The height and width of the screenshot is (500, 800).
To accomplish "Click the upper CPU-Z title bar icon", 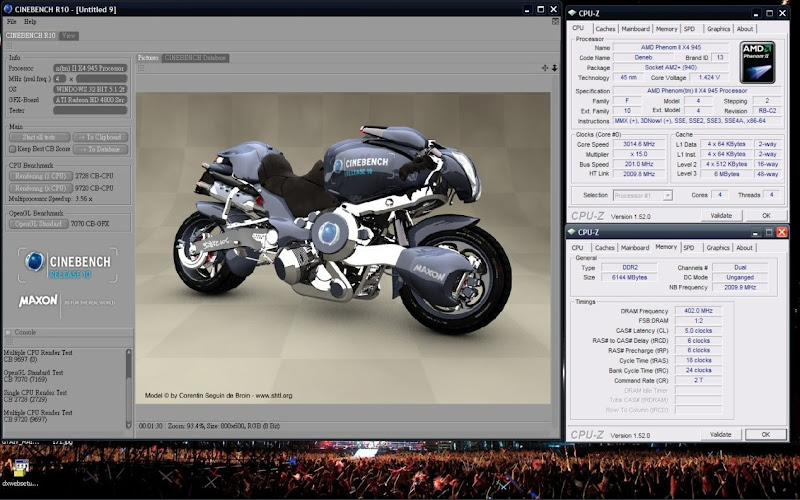I will [572, 13].
